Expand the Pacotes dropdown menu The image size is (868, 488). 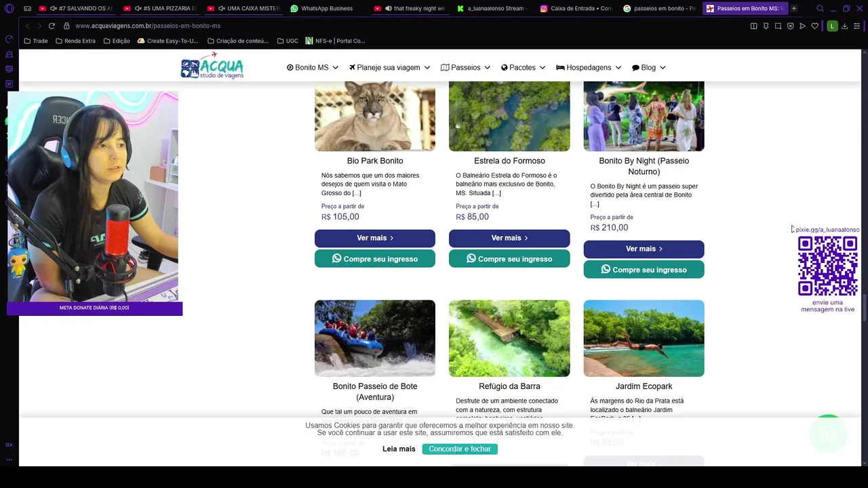tap(523, 68)
